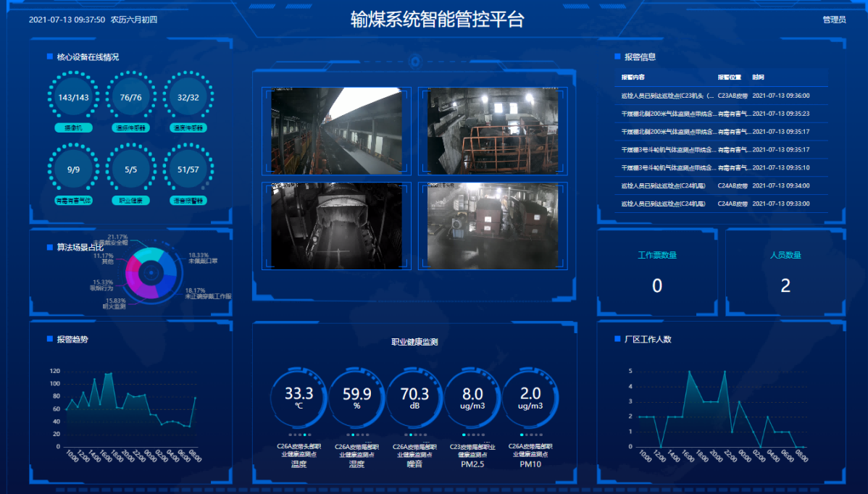Click the 76/76 device status gauge
Image resolution: width=868 pixels, height=494 pixels.
tap(130, 98)
